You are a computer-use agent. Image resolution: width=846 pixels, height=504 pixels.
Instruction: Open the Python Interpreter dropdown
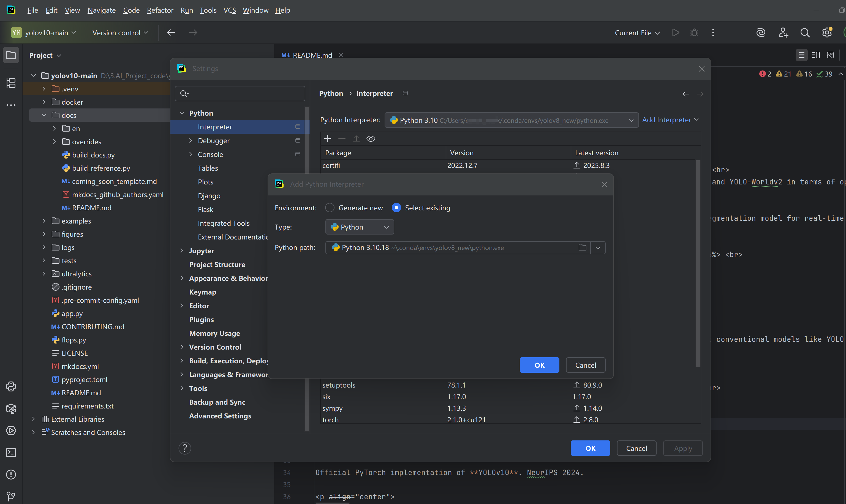(x=631, y=120)
